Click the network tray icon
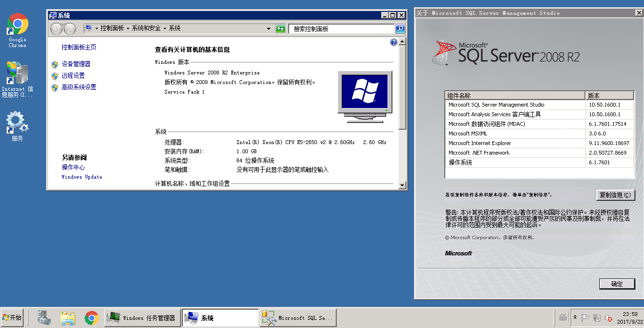The image size is (644, 328). pyautogui.click(x=597, y=318)
